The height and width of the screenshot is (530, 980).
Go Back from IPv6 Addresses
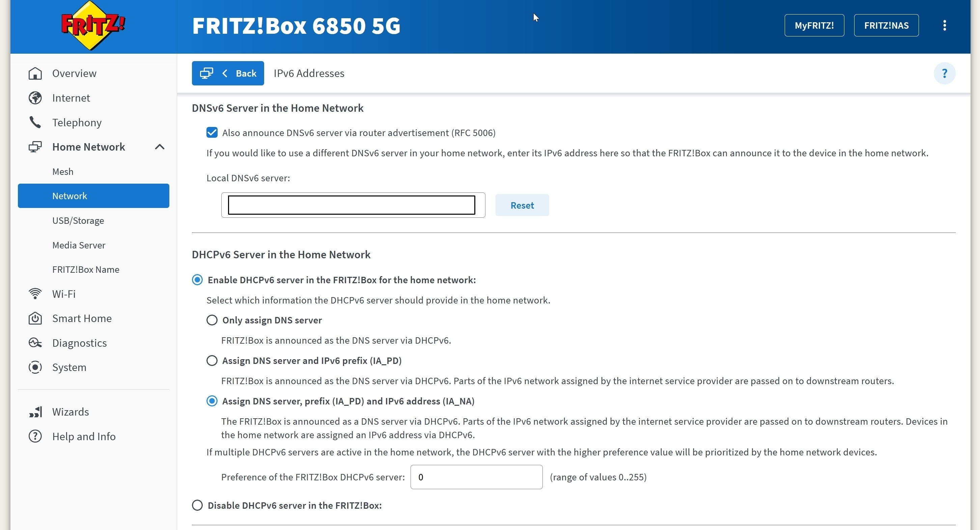[228, 73]
